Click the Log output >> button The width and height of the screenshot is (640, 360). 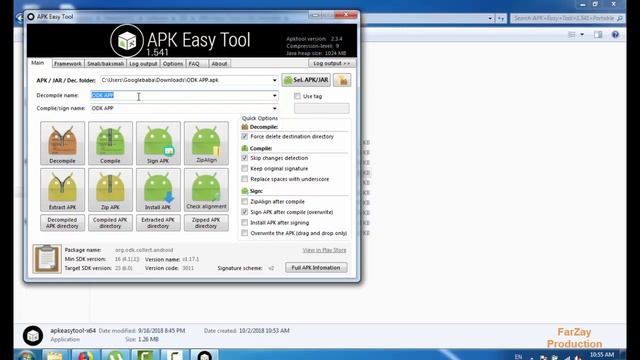[332, 63]
